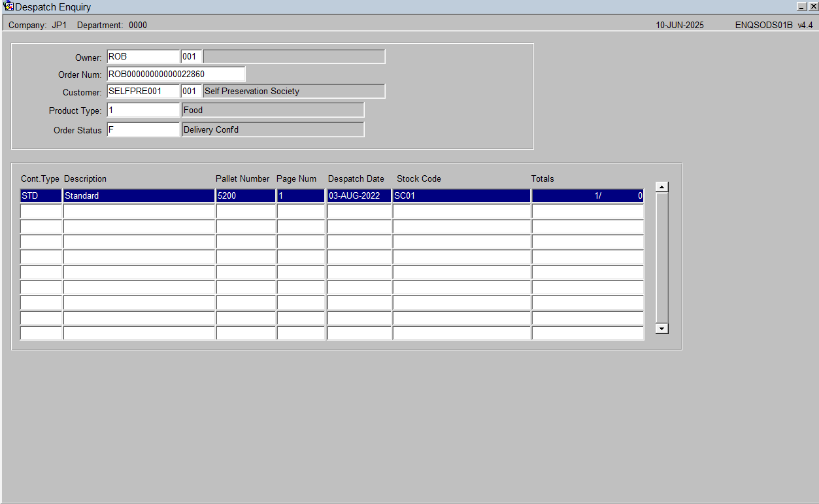Click the Customer suffix field 001

click(192, 92)
